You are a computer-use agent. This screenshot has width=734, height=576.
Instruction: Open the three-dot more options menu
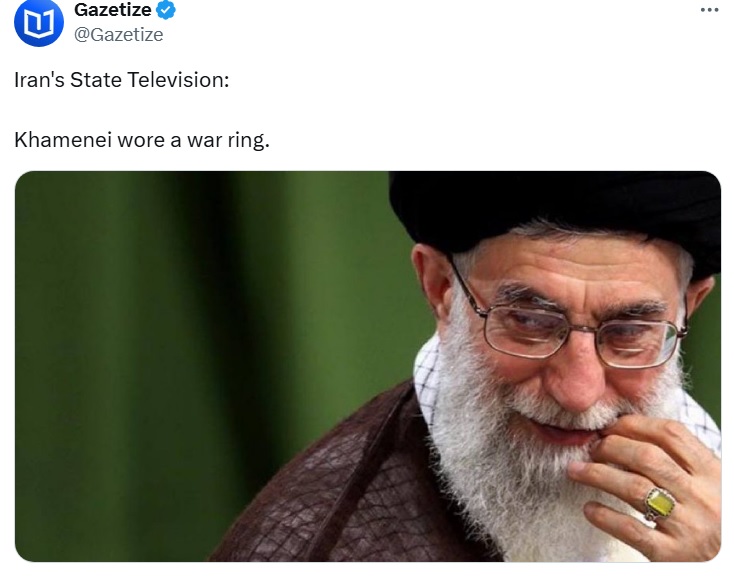709,10
